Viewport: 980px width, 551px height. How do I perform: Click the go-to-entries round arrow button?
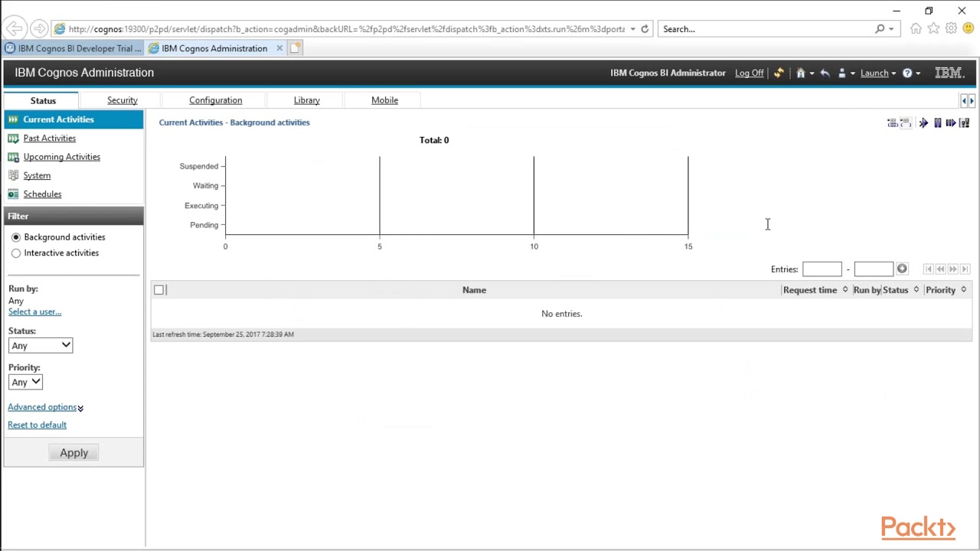click(902, 269)
